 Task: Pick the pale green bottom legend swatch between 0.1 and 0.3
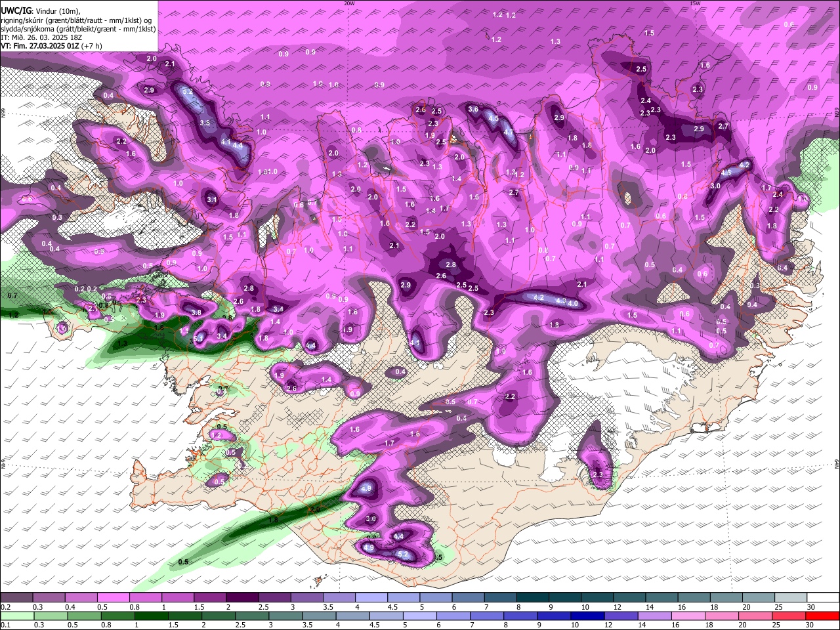[16, 616]
